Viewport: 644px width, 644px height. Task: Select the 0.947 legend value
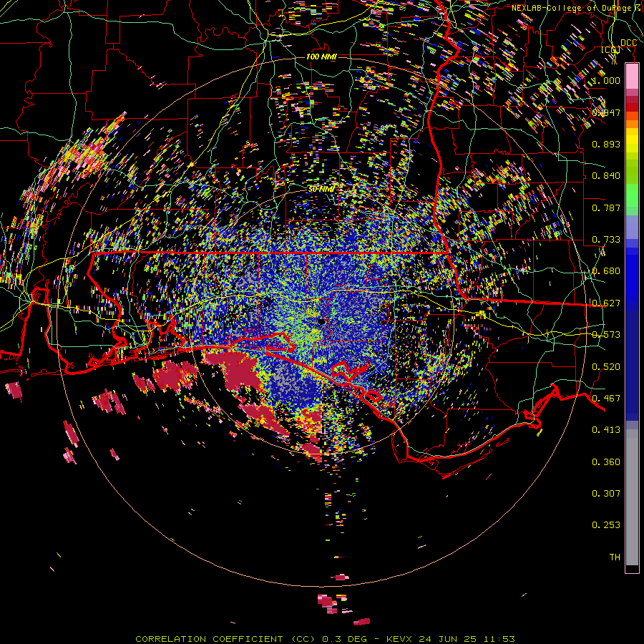click(606, 112)
